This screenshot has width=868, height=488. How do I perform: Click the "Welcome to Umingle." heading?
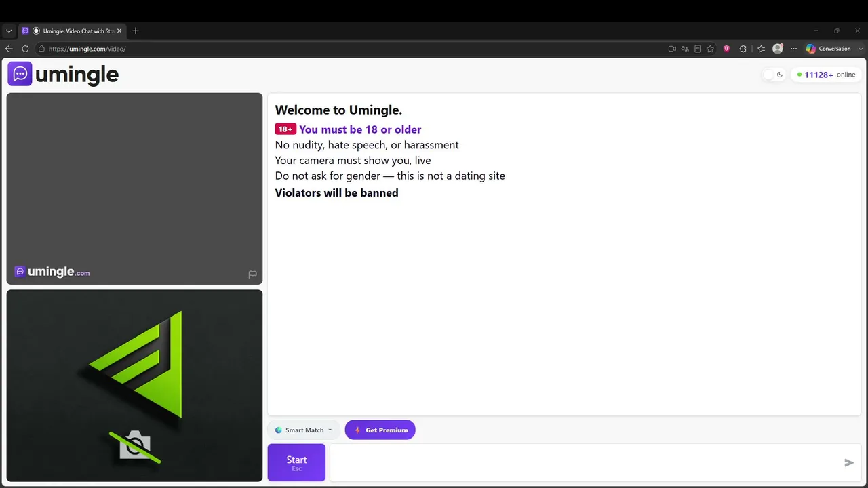click(338, 110)
